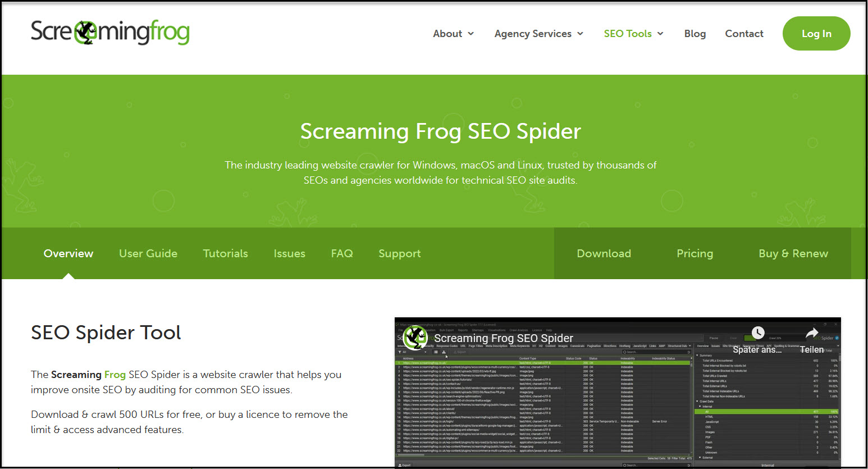
Task: Click the Teilen share arrow icon
Action: [812, 333]
